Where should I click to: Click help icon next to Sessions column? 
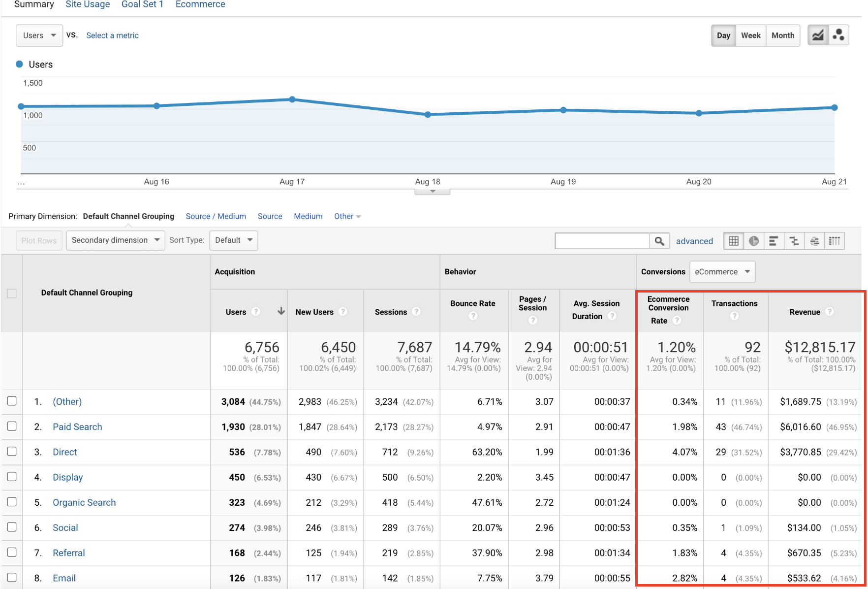pos(416,312)
